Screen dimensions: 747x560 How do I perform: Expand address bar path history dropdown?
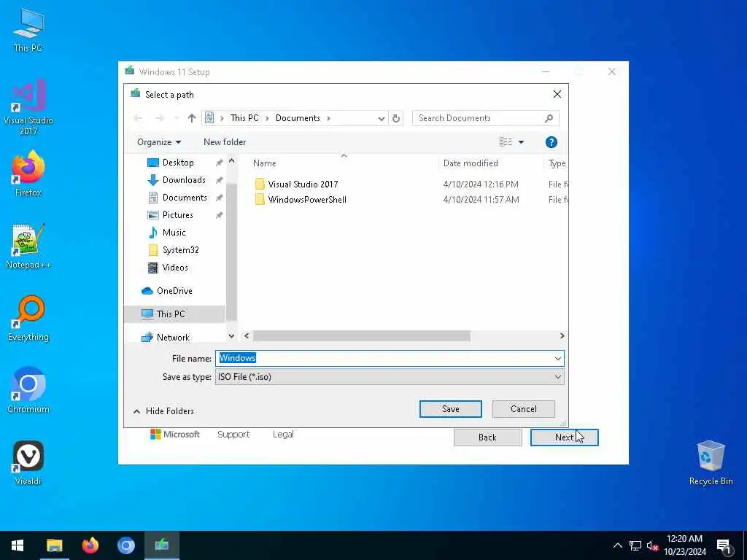pyautogui.click(x=381, y=119)
